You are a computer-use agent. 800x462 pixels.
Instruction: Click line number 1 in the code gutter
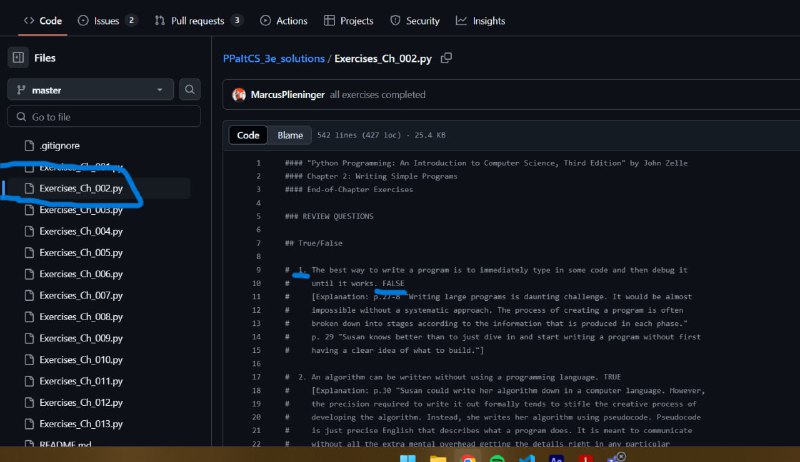tap(258, 163)
